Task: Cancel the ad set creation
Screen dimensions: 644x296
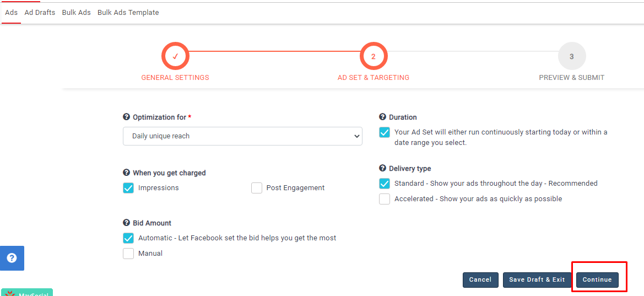Action: click(x=480, y=280)
